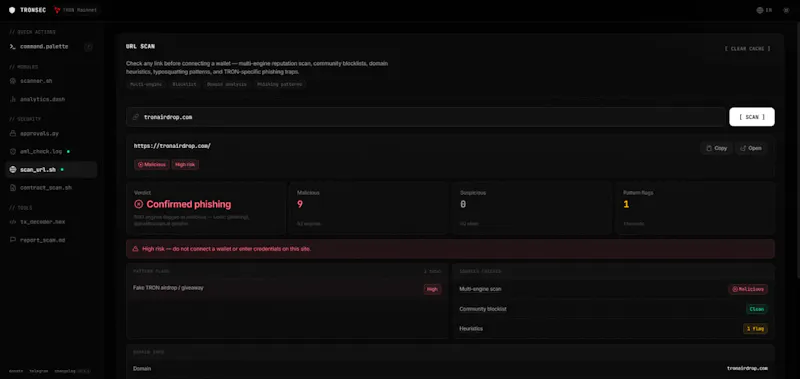Click the TRONSEC shield logo icon
Viewport: 800px width, 379px height.
click(12, 10)
